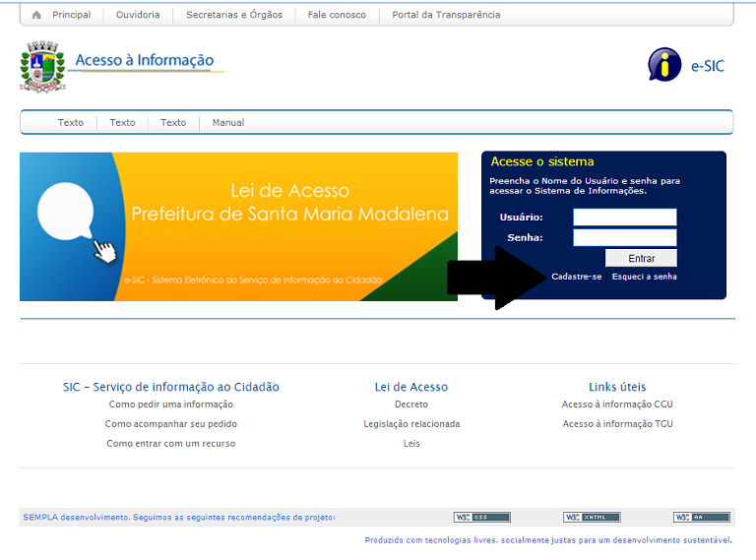Open Portal da Transparência link
This screenshot has width=756, height=560.
[x=446, y=15]
